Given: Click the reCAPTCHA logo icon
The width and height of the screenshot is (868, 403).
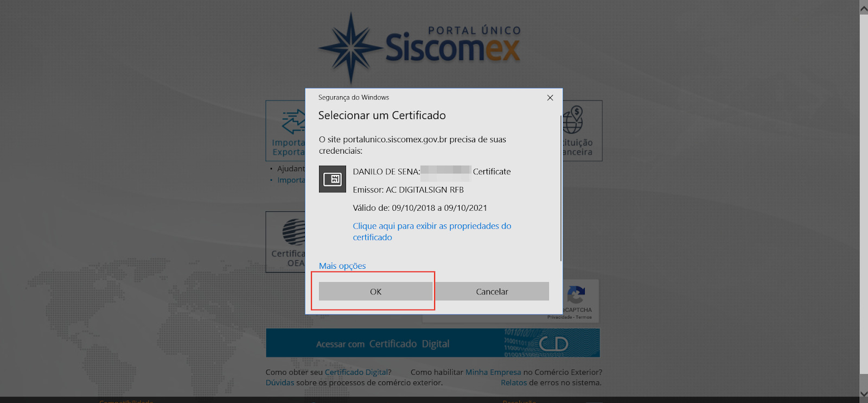Looking at the screenshot, I should point(576,295).
